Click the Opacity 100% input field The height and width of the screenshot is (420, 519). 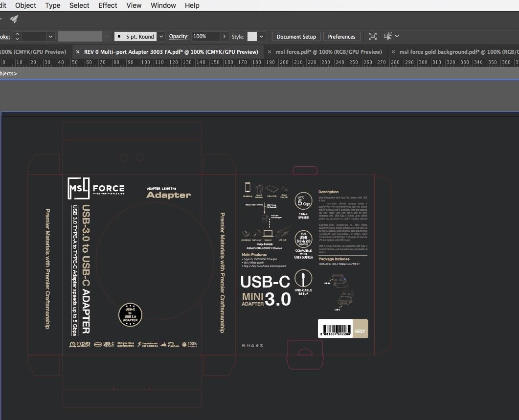coord(205,37)
